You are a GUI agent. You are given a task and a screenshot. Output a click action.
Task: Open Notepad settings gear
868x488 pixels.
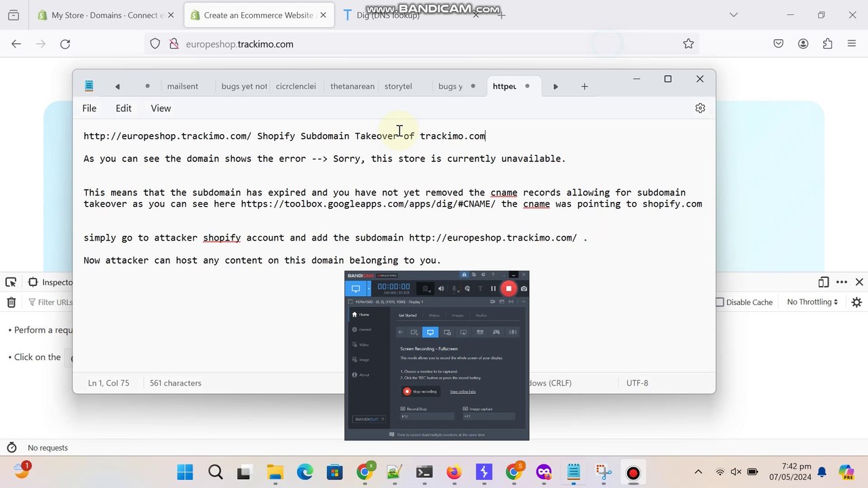pos(701,108)
